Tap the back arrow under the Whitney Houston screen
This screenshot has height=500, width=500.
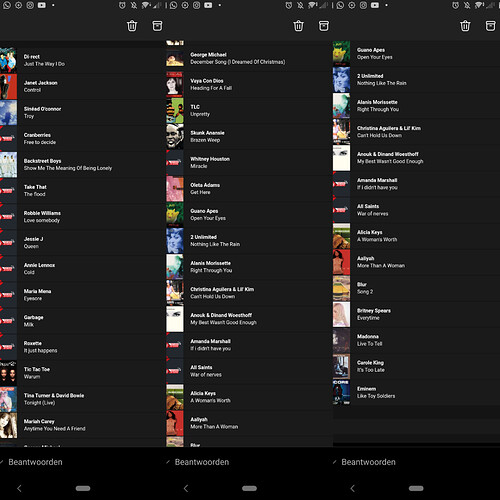pyautogui.click(x=186, y=488)
